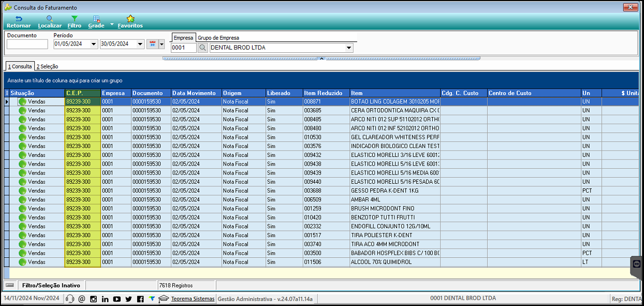Click the Liberado column header

[x=284, y=93]
